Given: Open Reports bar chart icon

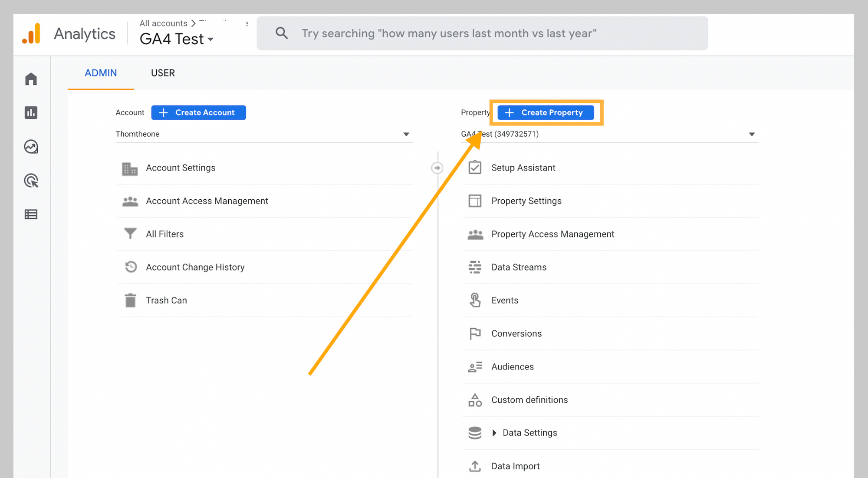Looking at the screenshot, I should [31, 113].
